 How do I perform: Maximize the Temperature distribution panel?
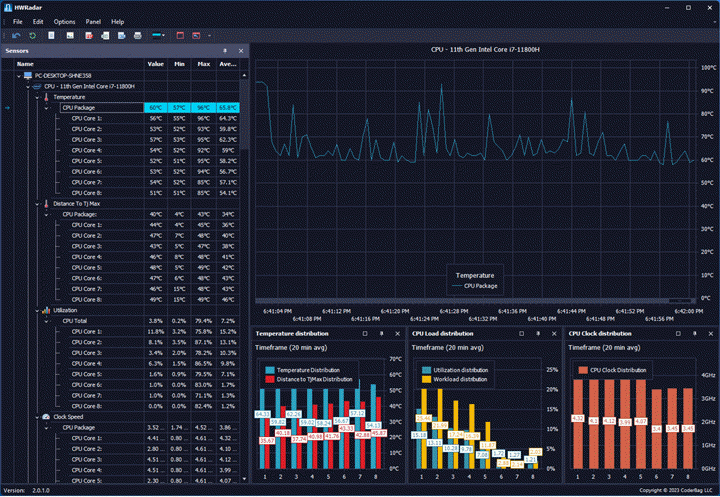pyautogui.click(x=365, y=333)
